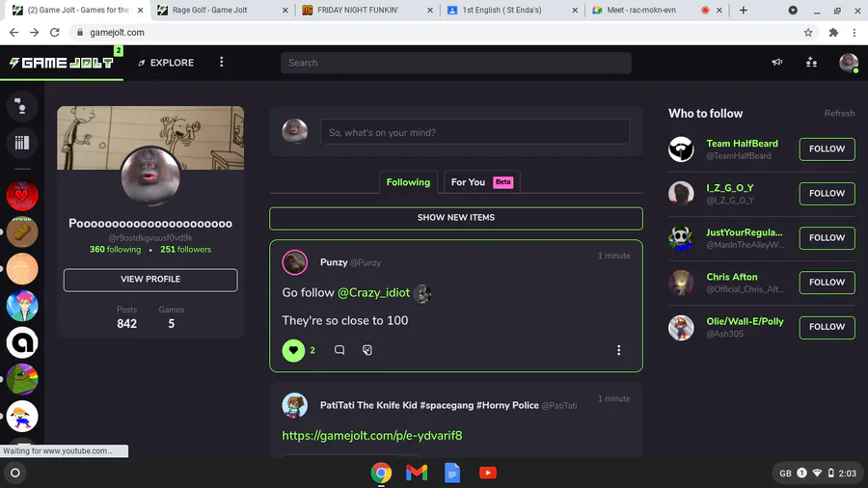Open Punzy's avatar on the post

coord(294,262)
